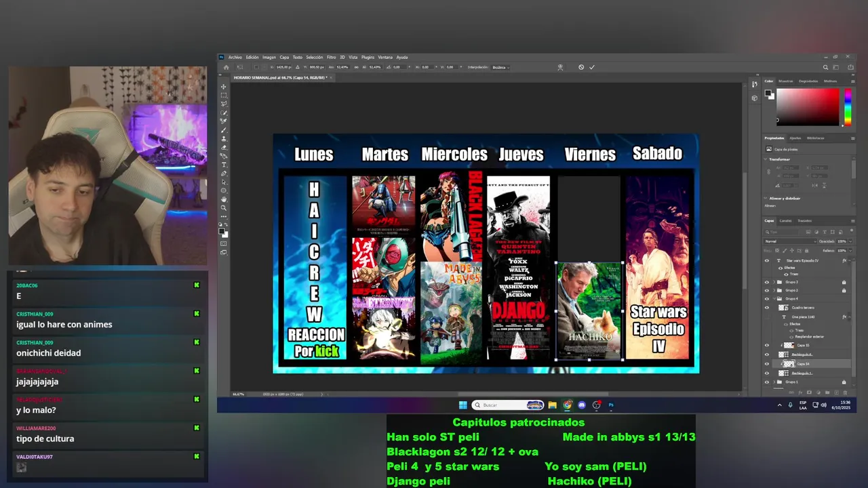
Task: Expand the Grupo 1 group
Action: coord(774,382)
